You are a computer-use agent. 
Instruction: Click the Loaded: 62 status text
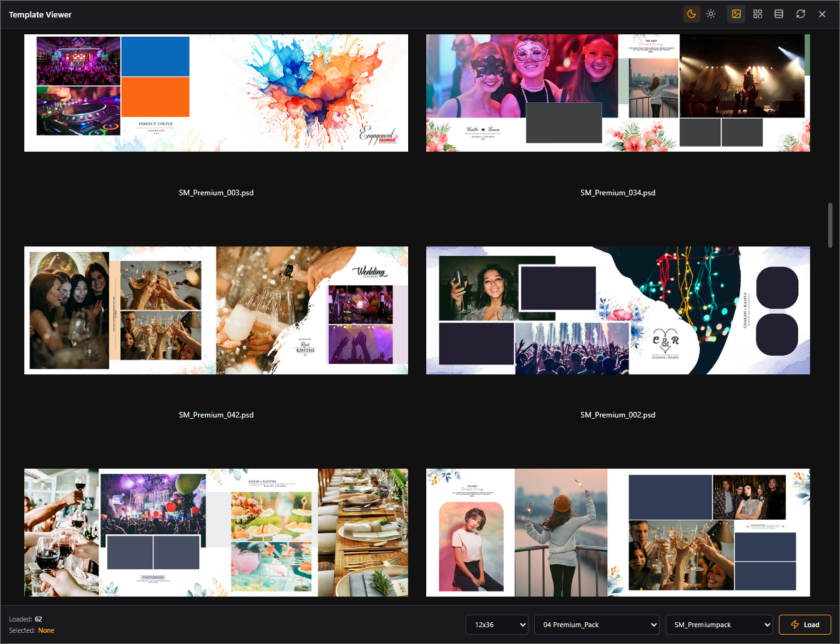coord(26,619)
